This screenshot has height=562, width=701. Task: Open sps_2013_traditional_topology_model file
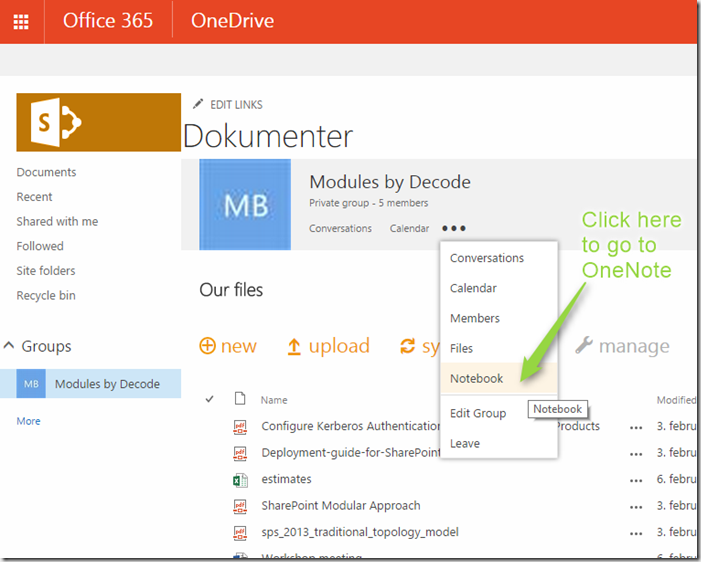360,532
